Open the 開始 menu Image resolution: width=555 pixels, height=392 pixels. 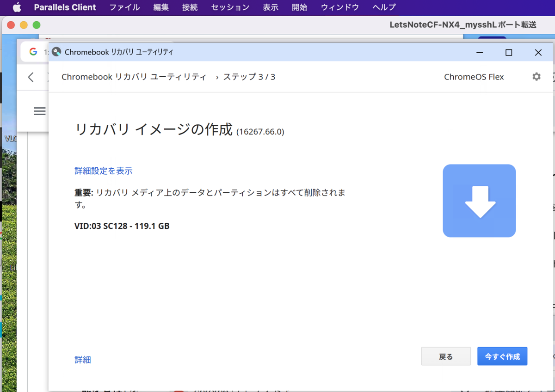[x=300, y=7]
